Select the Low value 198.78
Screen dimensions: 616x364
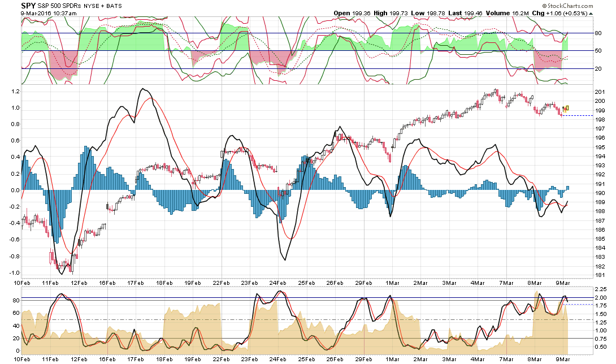click(x=436, y=13)
